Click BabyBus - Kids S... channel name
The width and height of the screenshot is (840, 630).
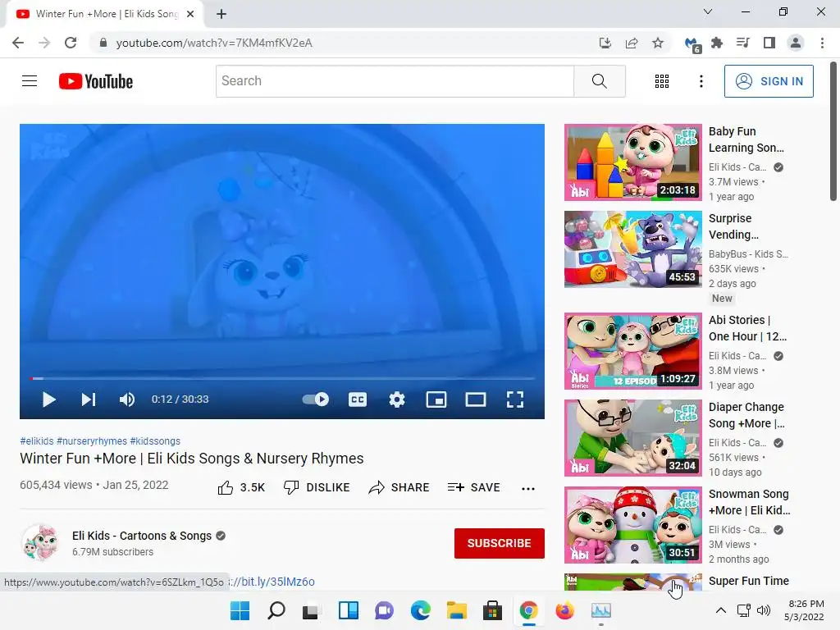pyautogui.click(x=748, y=254)
